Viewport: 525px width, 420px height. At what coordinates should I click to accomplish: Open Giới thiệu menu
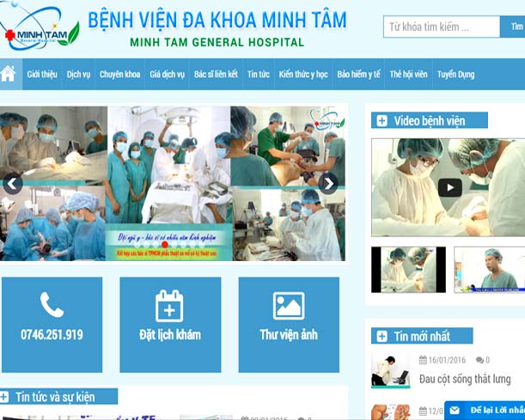point(42,75)
